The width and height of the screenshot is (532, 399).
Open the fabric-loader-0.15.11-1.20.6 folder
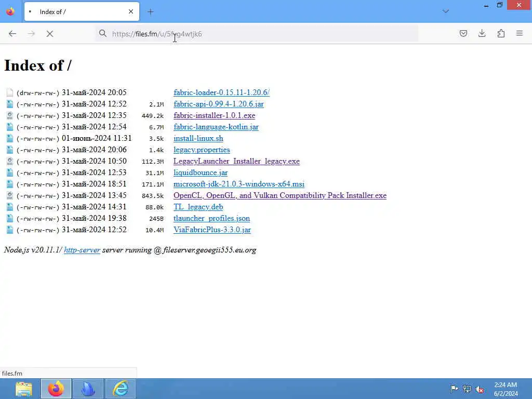(221, 92)
